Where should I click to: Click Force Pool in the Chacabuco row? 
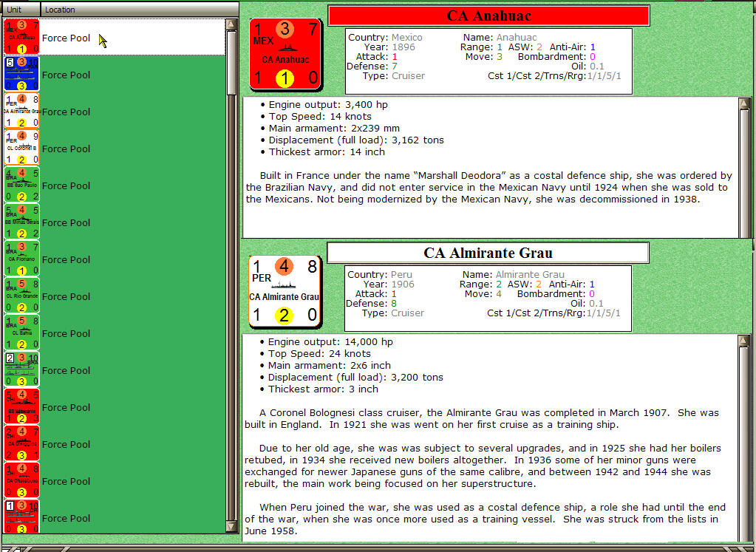pos(66,482)
